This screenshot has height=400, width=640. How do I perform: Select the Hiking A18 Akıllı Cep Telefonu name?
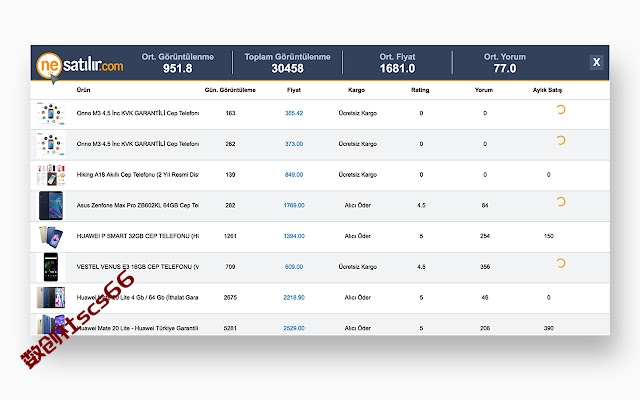pyautogui.click(x=138, y=175)
